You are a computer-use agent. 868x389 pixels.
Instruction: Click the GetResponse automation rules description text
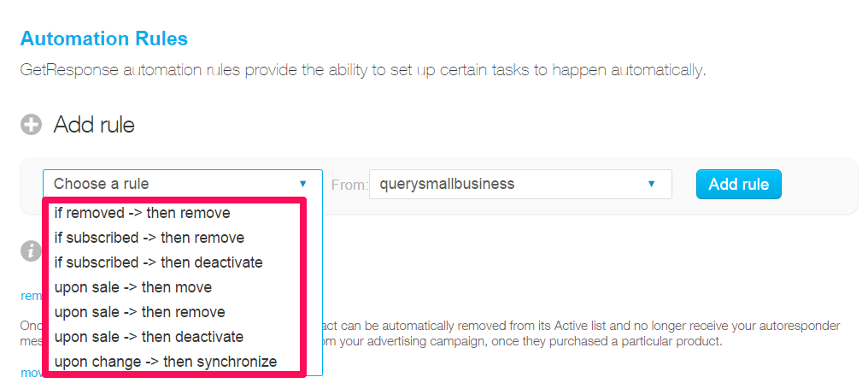click(363, 70)
